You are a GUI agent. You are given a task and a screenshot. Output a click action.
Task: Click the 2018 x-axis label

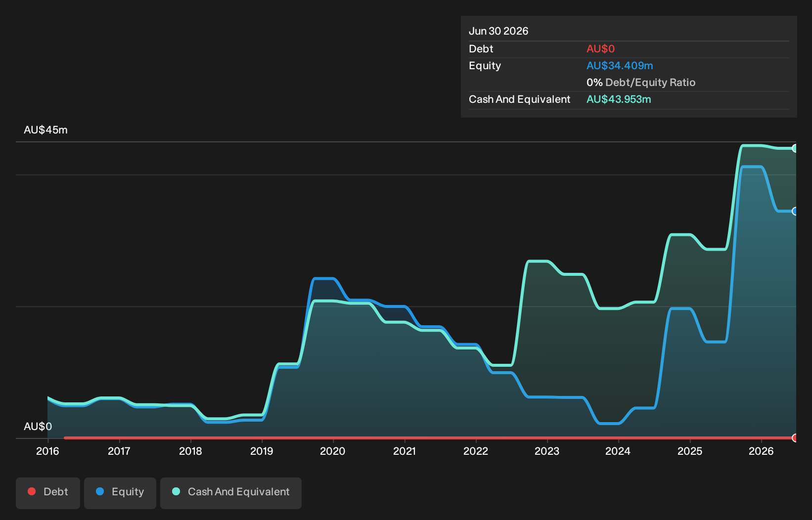tap(190, 451)
